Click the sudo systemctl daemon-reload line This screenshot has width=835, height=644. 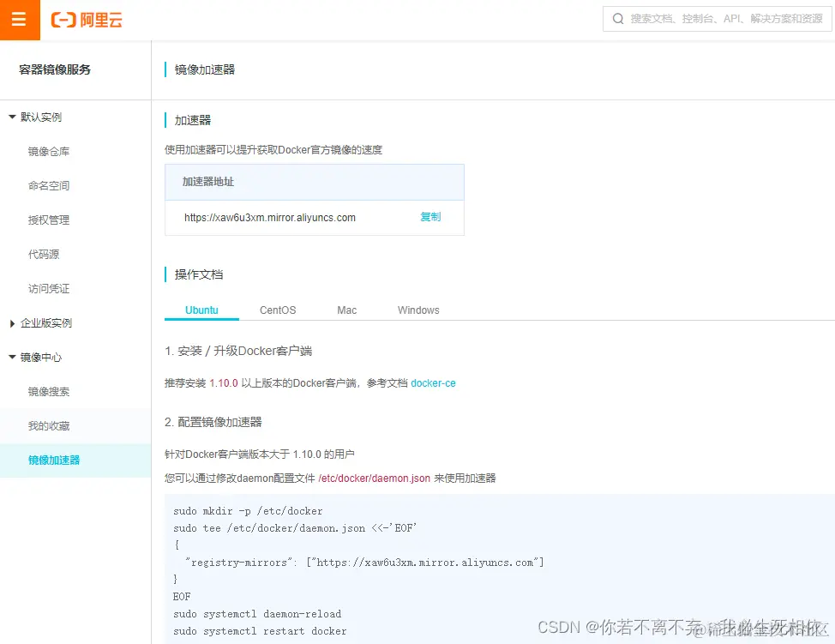[257, 614]
